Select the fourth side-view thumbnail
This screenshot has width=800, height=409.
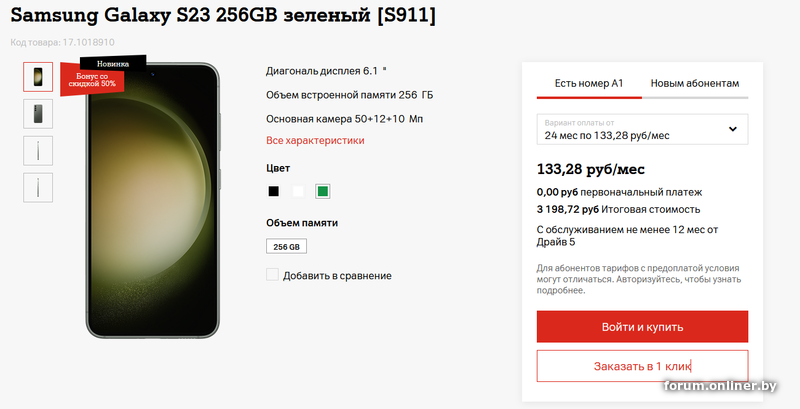(38, 188)
